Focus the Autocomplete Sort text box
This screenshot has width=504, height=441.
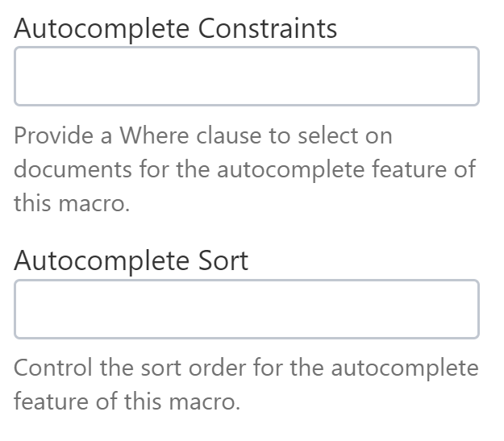coord(247,309)
